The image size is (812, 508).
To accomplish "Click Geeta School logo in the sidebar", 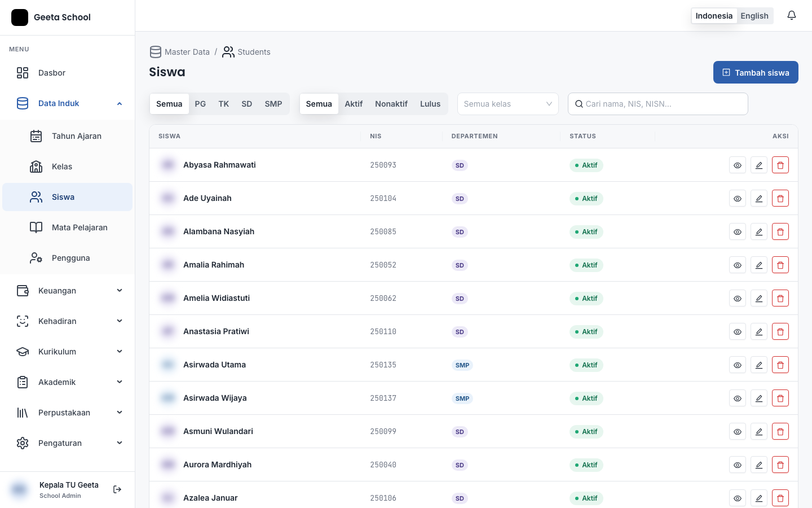I will 20,17.
